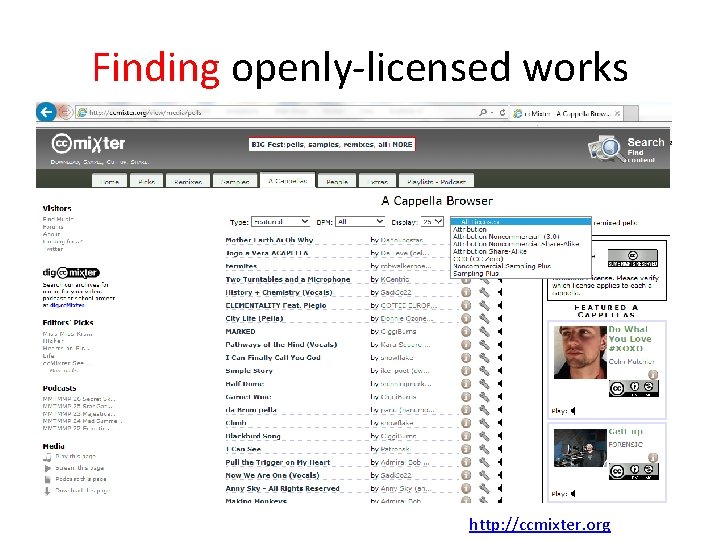Viewport: 720px width, 540px height.
Task: Click the browser URL address field
Action: click(276, 112)
